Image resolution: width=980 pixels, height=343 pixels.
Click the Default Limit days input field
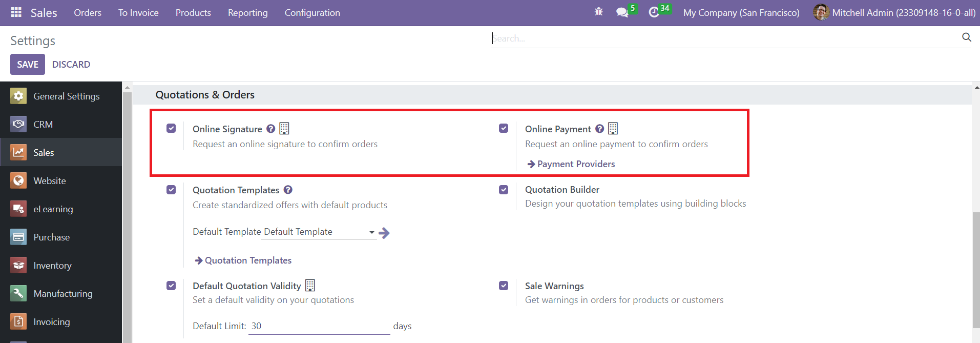tap(319, 326)
